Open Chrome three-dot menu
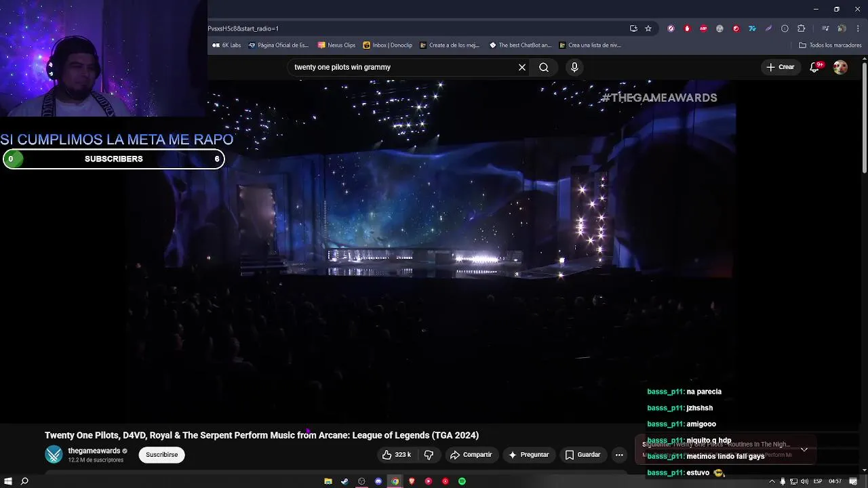Screen dimensions: 868x488 point(858,28)
